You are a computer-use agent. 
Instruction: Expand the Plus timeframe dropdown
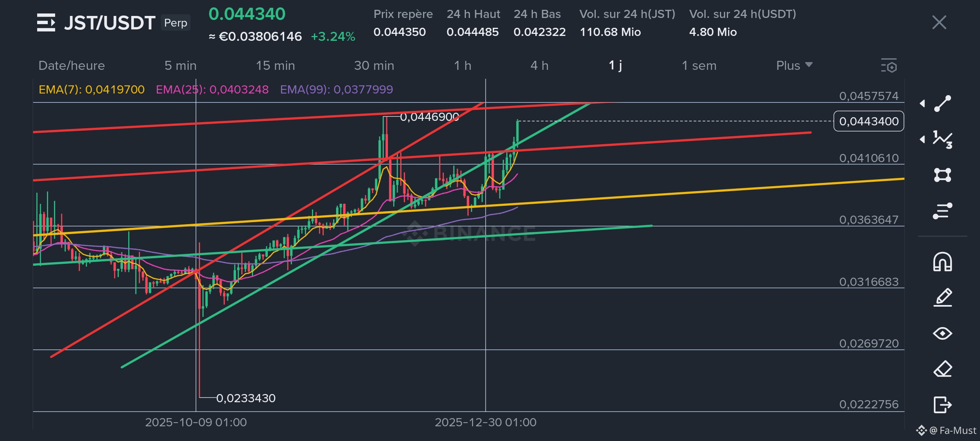(x=794, y=66)
